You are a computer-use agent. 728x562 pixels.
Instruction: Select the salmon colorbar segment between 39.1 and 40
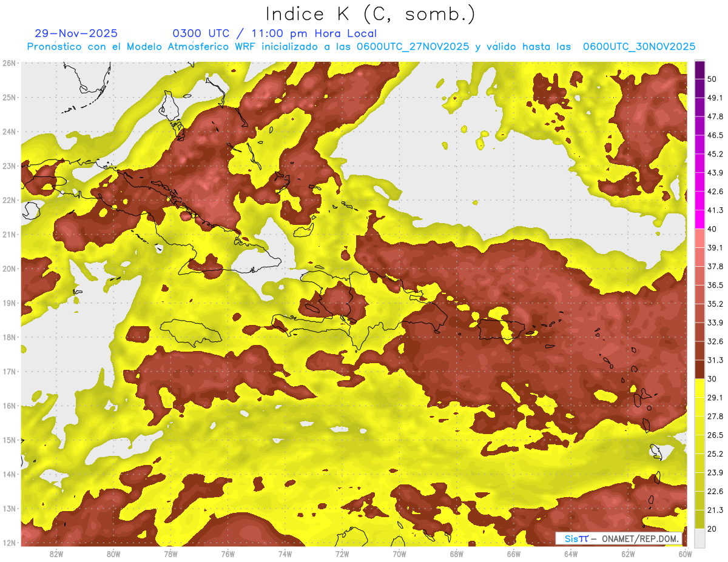pyautogui.click(x=699, y=238)
